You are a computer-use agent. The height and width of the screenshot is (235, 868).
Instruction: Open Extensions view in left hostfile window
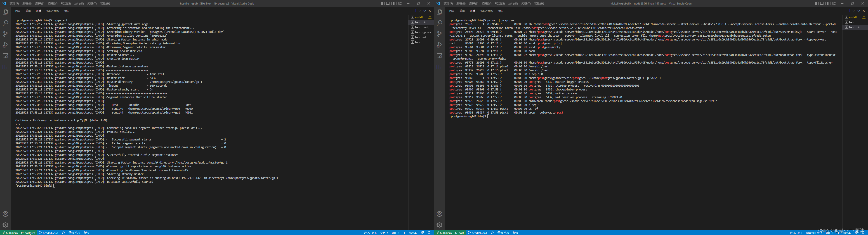(5, 66)
